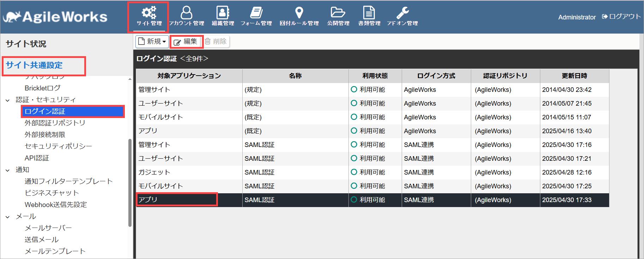Screen dimensions: 644x259
Task: Click the Administrator user name
Action: 577,17
